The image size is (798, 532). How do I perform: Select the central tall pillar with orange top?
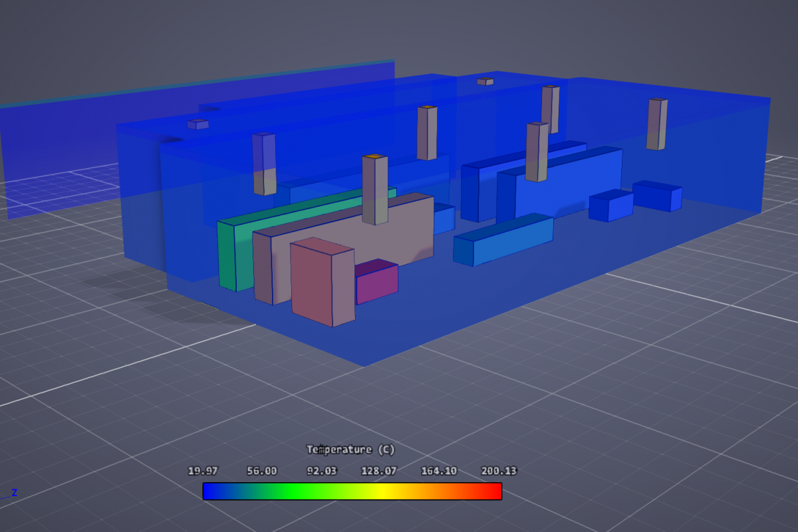point(374,190)
